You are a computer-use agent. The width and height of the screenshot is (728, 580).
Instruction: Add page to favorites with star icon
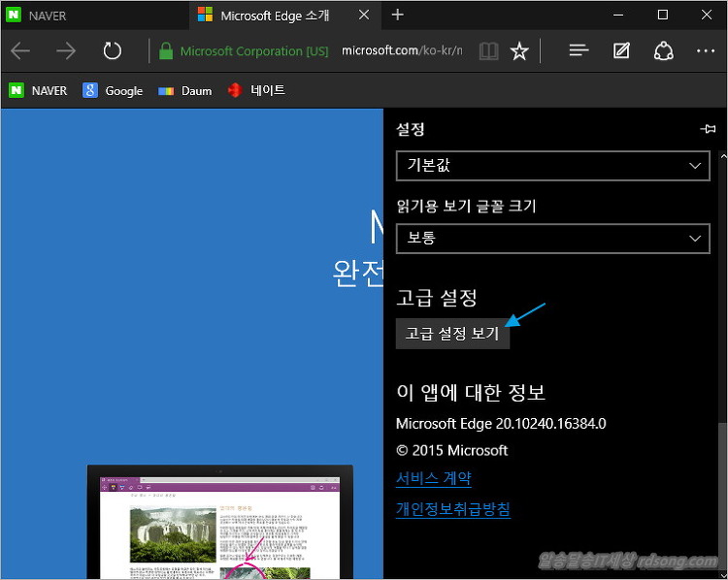pyautogui.click(x=519, y=51)
